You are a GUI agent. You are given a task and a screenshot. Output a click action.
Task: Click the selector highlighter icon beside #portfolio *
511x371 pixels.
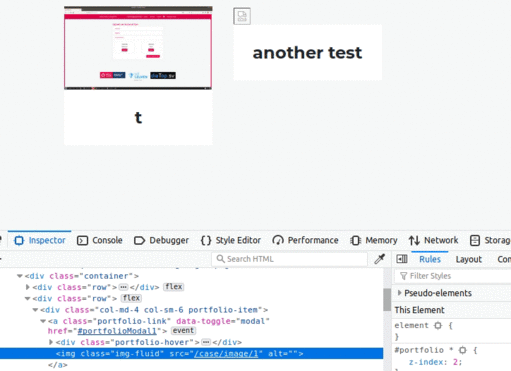462,350
